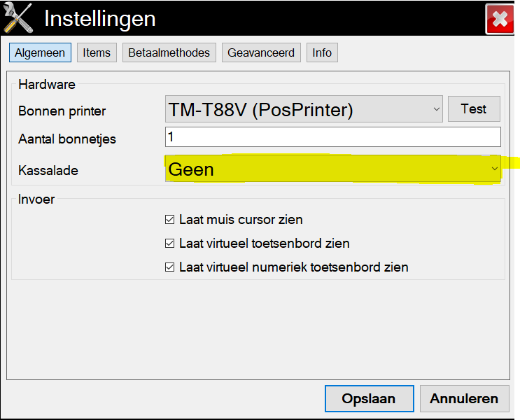Click the wrench and screwdriver settings icon
Screen dimensions: 520x420
(17, 19)
